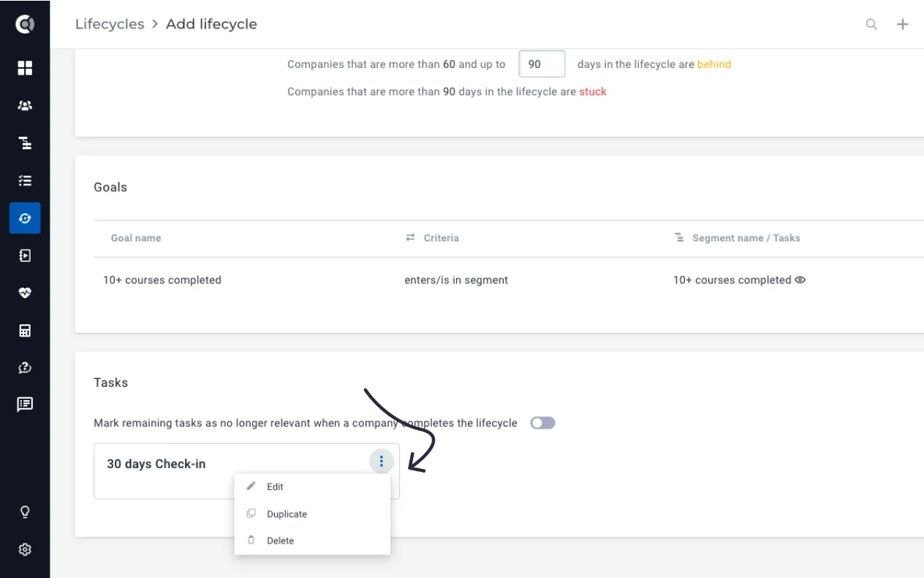
Task: Open the health heart sidebar icon
Action: pyautogui.click(x=25, y=293)
